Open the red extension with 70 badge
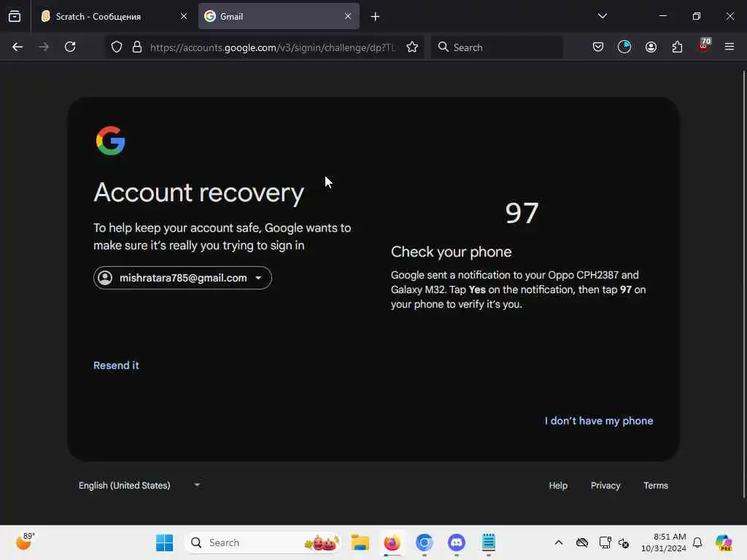 click(704, 46)
